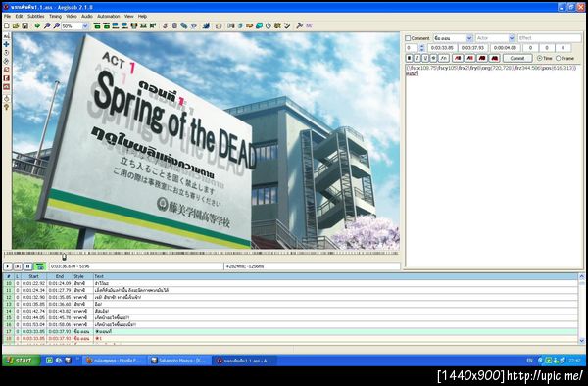Open the Automation menu

[x=109, y=16]
